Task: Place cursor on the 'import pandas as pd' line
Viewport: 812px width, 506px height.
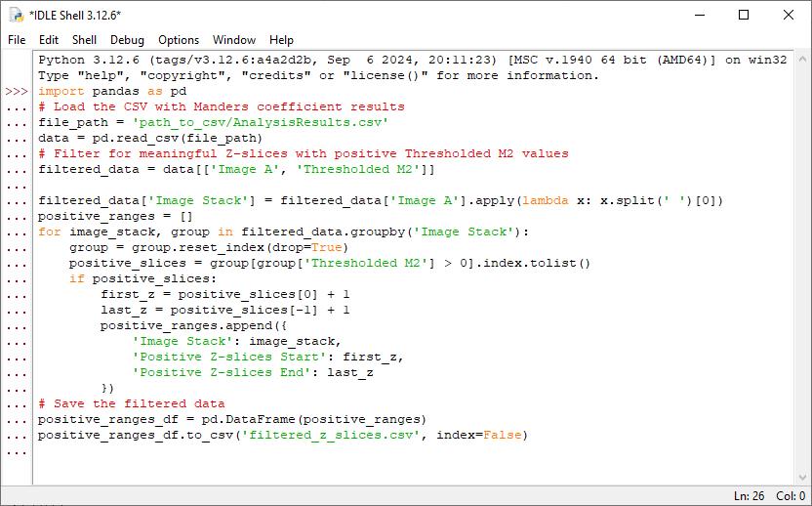Action: (112, 91)
